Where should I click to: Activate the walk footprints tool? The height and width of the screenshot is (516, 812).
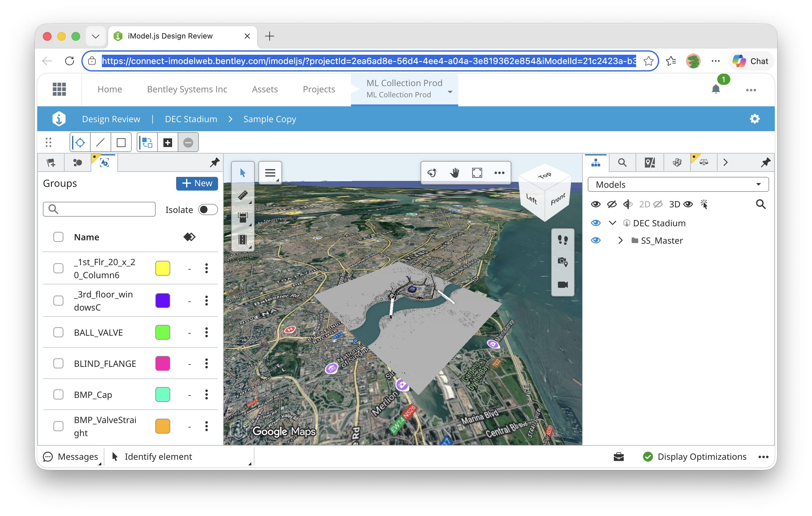coord(563,240)
